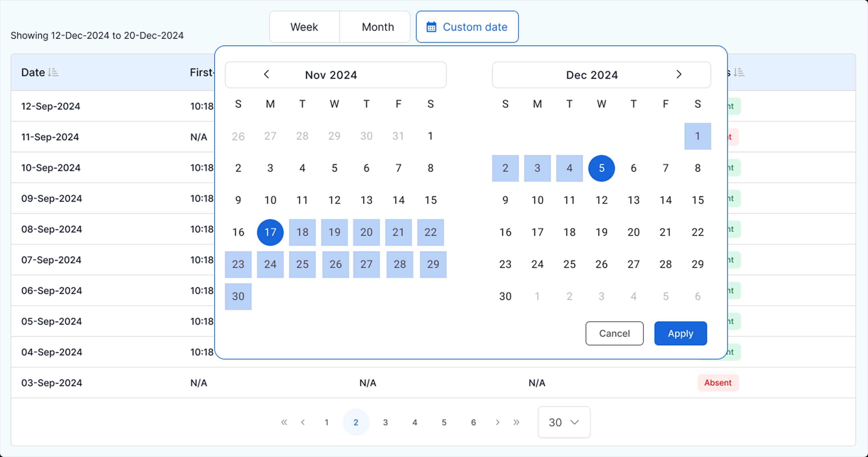Go to page 3 of results

(x=385, y=422)
